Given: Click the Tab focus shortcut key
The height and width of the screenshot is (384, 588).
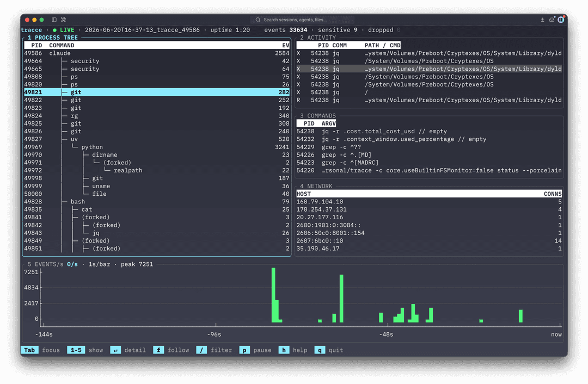Looking at the screenshot, I should click(x=29, y=350).
